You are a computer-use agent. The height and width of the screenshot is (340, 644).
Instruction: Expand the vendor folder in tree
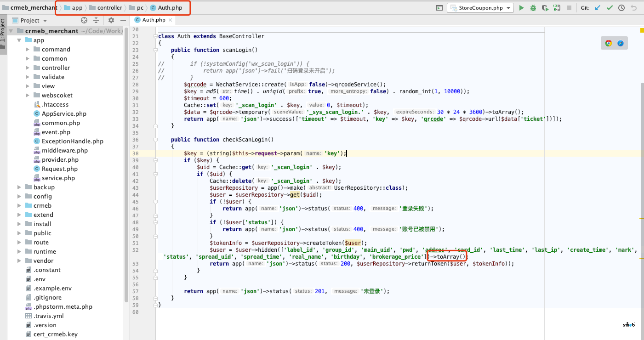click(x=19, y=261)
